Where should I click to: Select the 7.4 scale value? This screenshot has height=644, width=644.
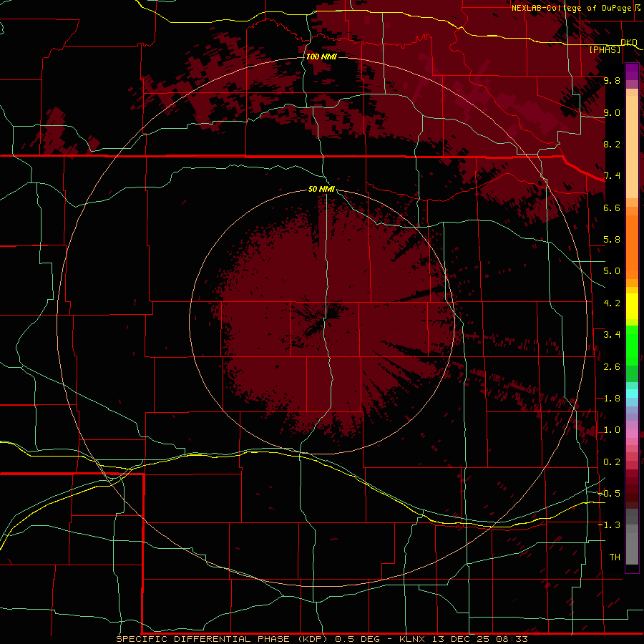[612, 176]
